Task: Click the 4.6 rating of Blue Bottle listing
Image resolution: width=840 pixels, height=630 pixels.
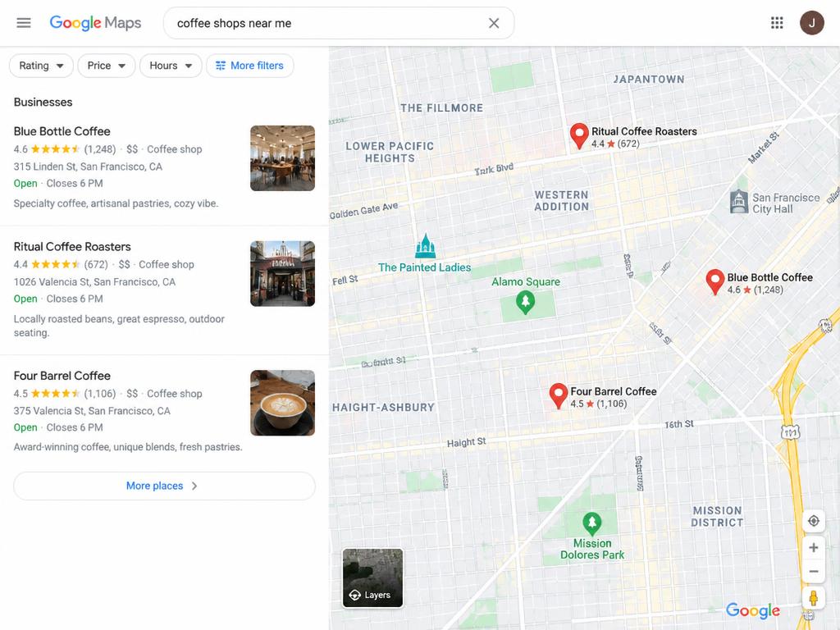Action: click(x=21, y=149)
